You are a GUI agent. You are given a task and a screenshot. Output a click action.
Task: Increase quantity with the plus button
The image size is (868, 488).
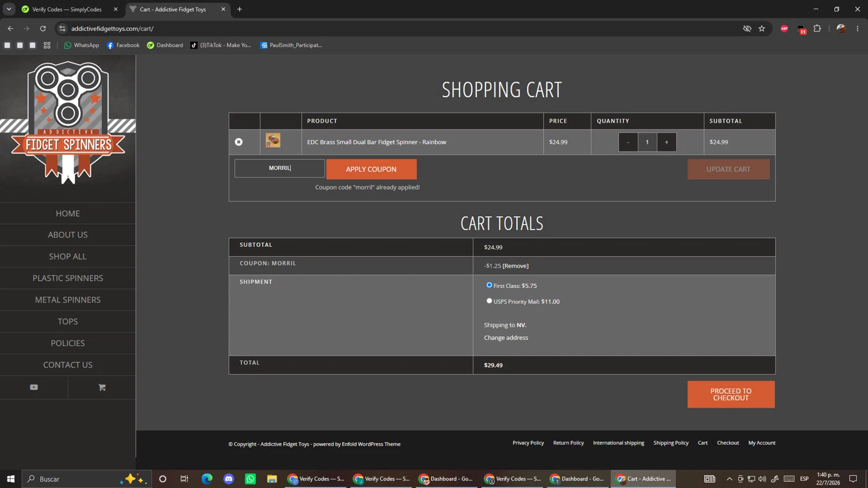(667, 142)
